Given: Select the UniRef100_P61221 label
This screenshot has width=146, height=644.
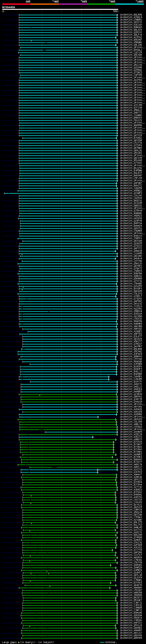Looking at the screenshot, I should [131, 120].
